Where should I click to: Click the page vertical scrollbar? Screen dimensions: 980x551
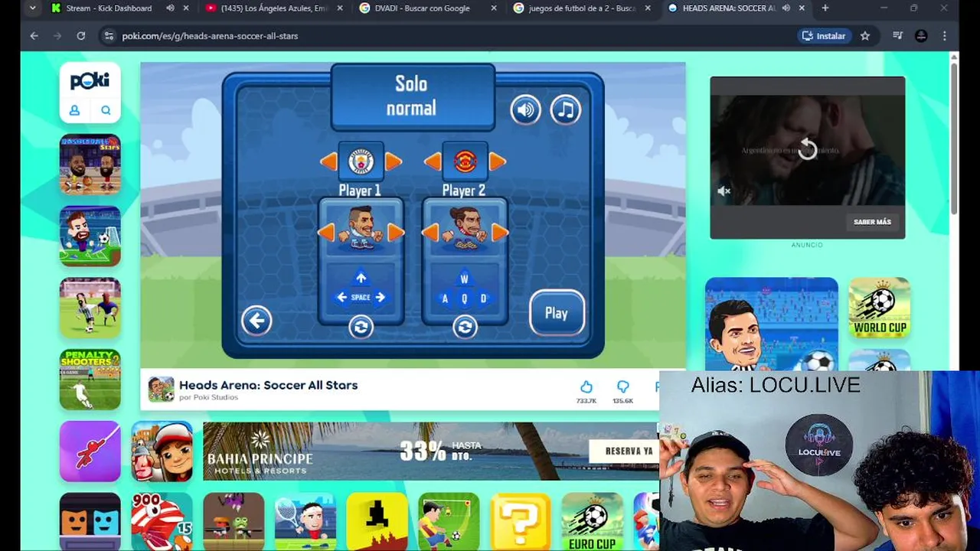click(954, 138)
